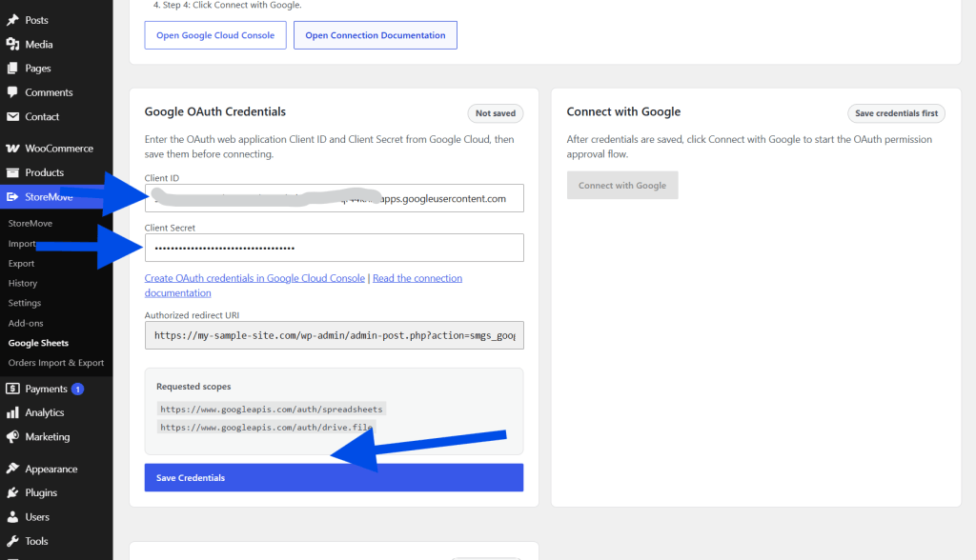Click the StoreMove plugin icon
The height and width of the screenshot is (560, 976).
[x=12, y=196]
